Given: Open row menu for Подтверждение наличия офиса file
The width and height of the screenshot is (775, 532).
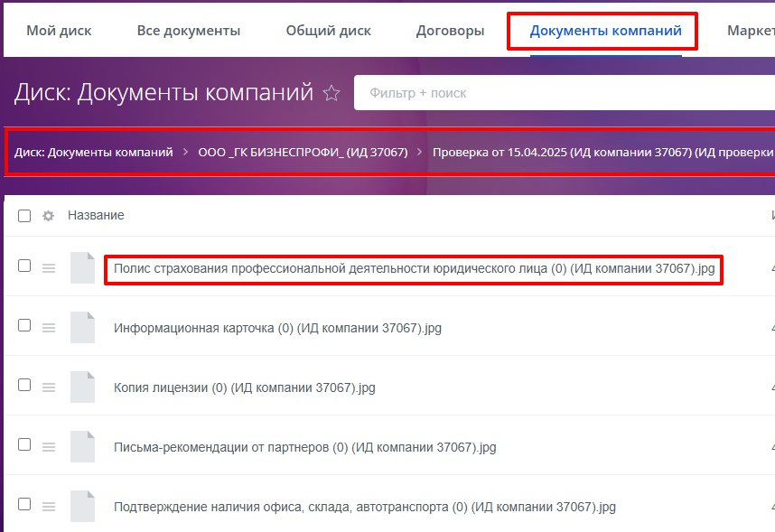Looking at the screenshot, I should (49, 507).
